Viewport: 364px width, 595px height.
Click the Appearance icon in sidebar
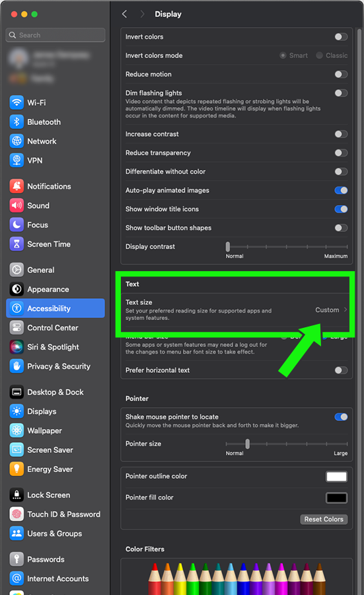tap(17, 289)
